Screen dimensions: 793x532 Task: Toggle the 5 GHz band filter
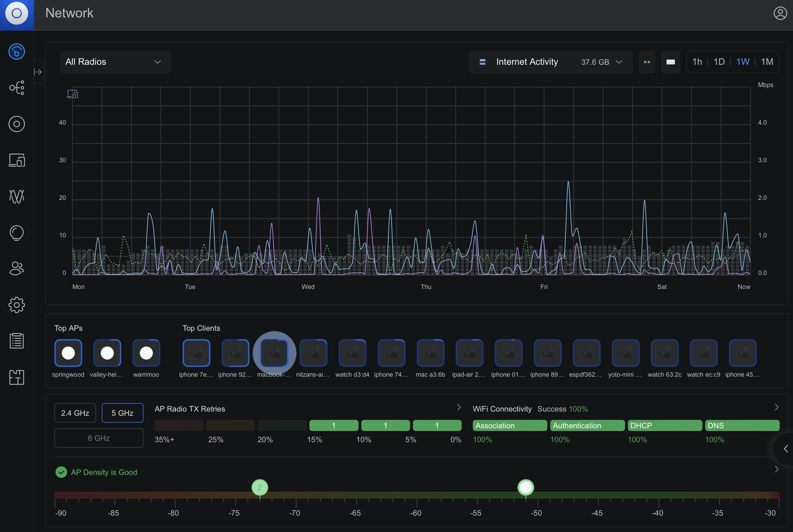123,413
